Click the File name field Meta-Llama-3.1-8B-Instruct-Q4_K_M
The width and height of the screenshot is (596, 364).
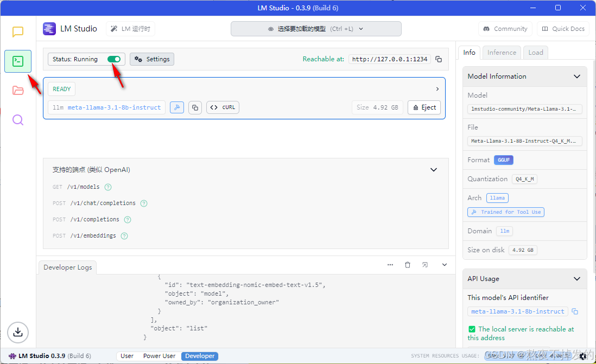[x=524, y=141]
